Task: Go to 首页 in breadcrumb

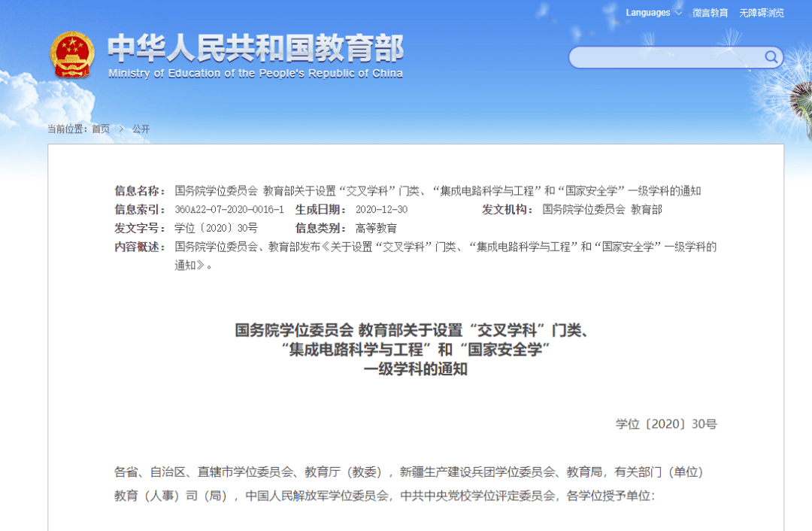Action: pyautogui.click(x=101, y=129)
